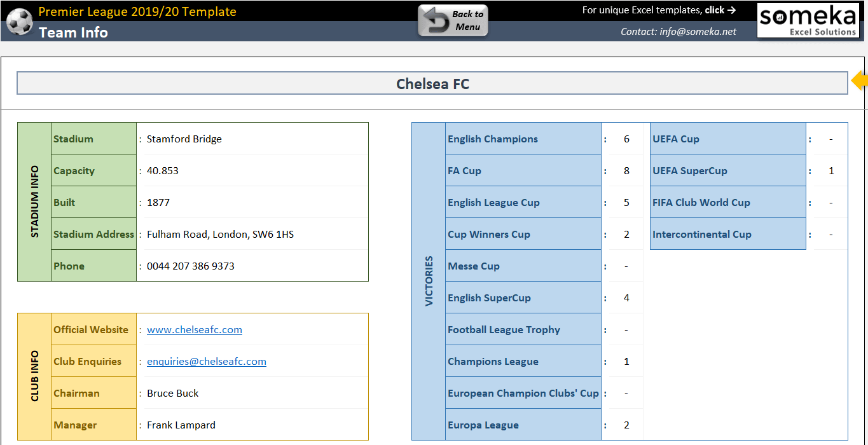Click the stadium address Fulham Road cell
Image resolution: width=868 pixels, height=445 pixels.
click(251, 234)
